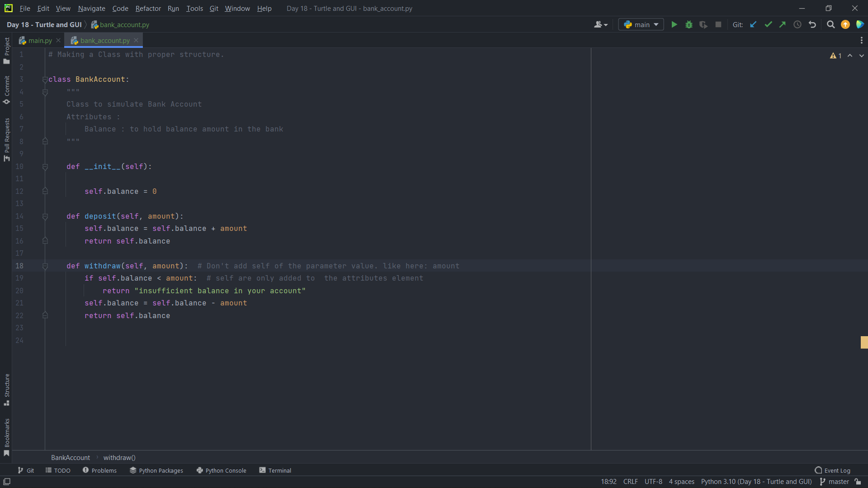Screen dimensions: 868x488
Task: Run with coverage icon in toolbar
Action: pyautogui.click(x=703, y=24)
